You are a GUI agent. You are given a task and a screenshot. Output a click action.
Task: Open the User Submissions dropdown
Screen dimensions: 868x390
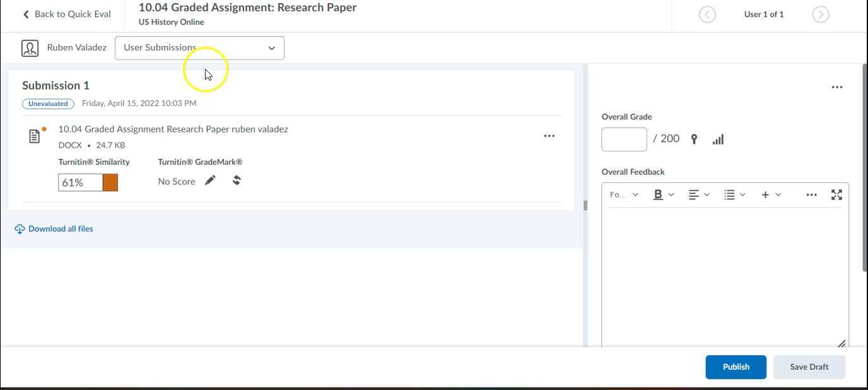199,48
